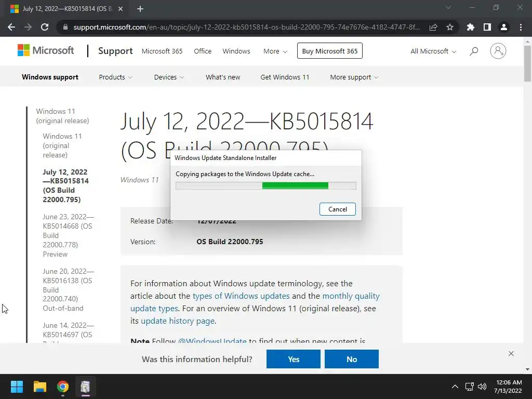532x399 pixels.
Task: Open the Office menu item
Action: pyautogui.click(x=203, y=51)
